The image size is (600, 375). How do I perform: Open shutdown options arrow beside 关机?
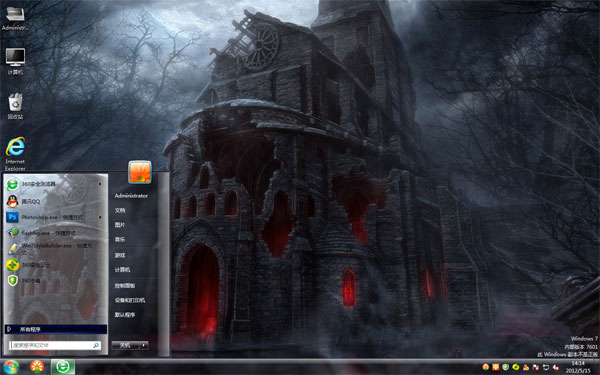pos(143,345)
